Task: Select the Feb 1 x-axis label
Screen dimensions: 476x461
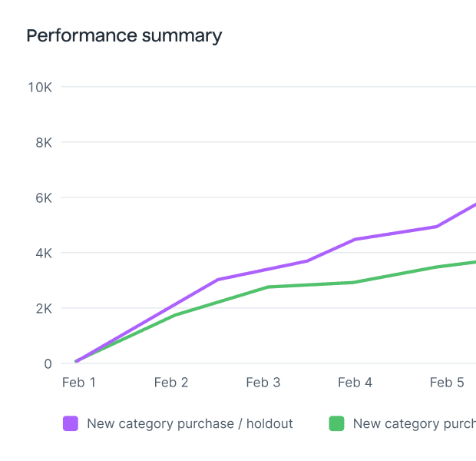Action: tap(78, 383)
